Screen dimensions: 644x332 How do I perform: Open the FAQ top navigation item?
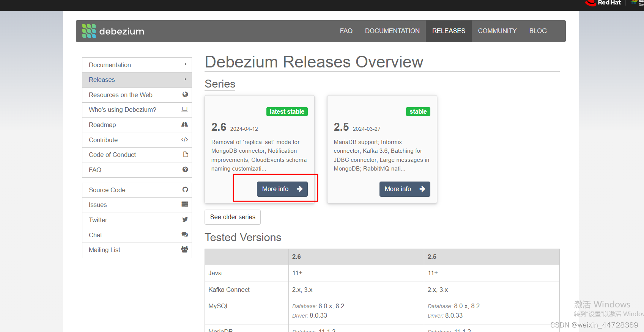[x=346, y=31]
